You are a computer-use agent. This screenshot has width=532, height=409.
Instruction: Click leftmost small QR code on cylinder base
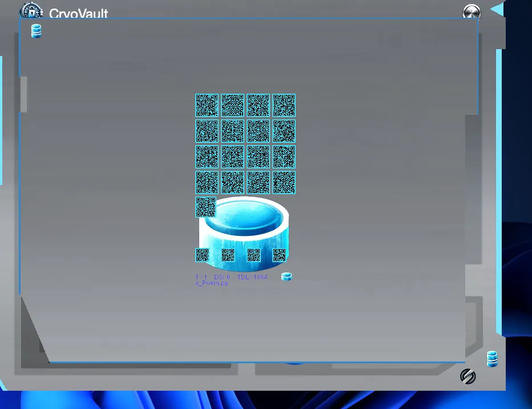[x=202, y=255]
